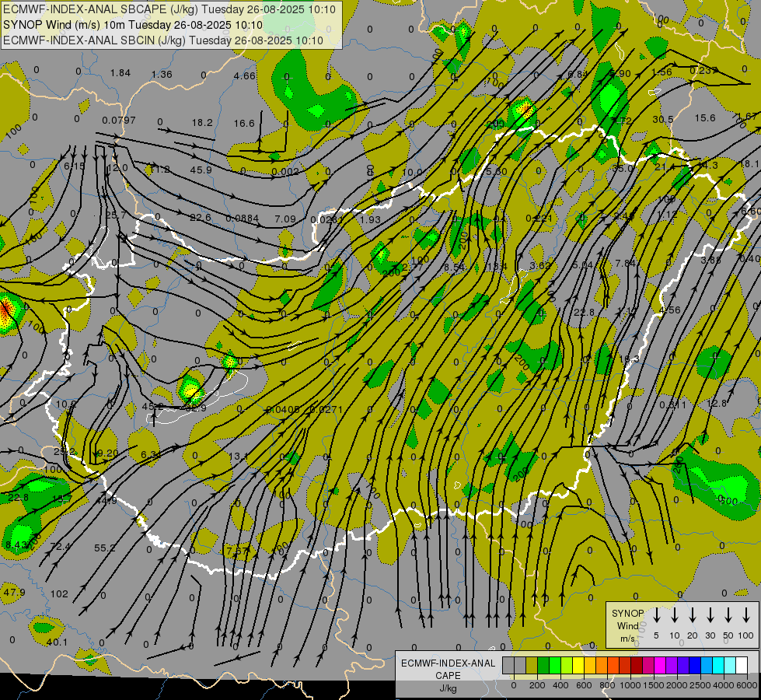Click the 'SYNOP Wind m/s' legend label
Viewport: 761px width, 700px height.
click(x=627, y=625)
